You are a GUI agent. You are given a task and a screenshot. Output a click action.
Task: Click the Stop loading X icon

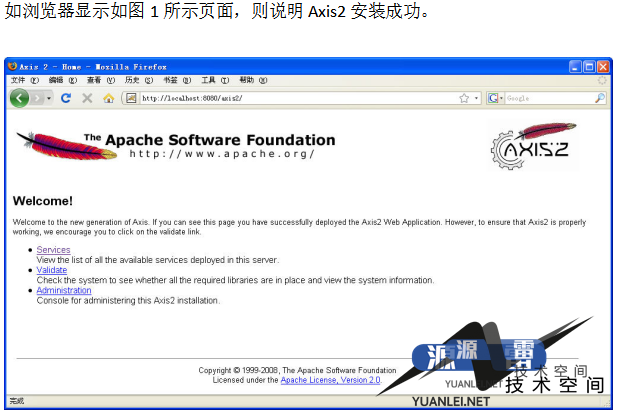click(x=87, y=98)
